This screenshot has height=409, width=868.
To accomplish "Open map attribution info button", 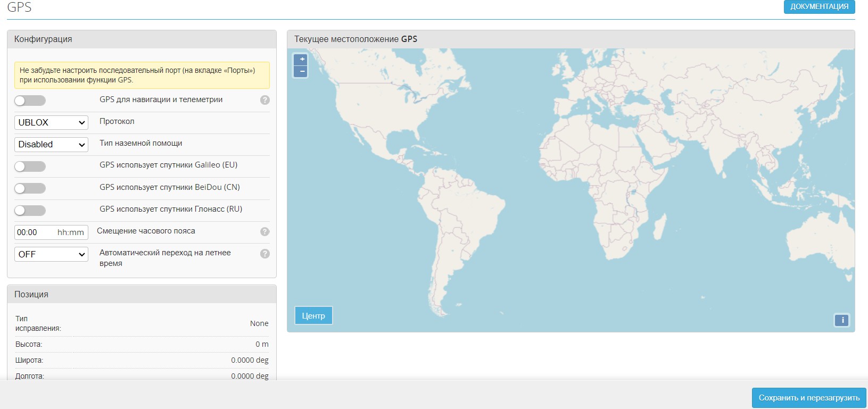I will [x=842, y=320].
